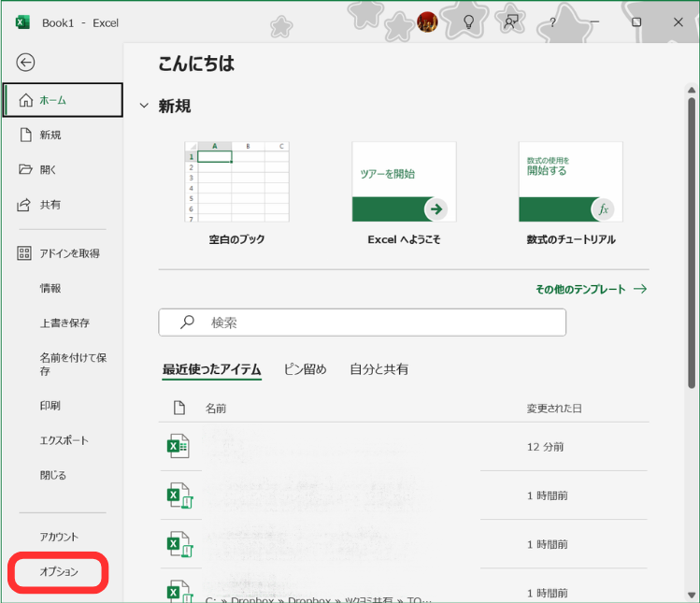Click 上書き保存 in sidebar
Viewport: 700px width, 603px height.
[64, 323]
